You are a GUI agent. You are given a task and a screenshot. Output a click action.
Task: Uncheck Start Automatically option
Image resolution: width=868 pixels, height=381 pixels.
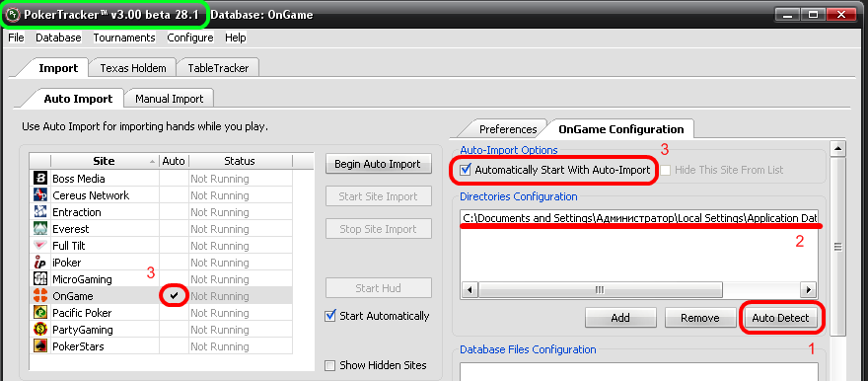click(x=330, y=316)
